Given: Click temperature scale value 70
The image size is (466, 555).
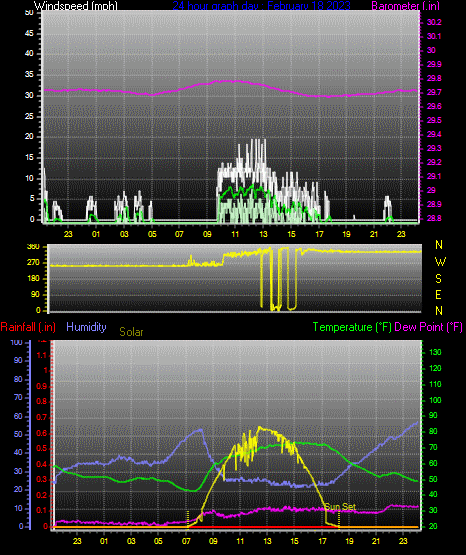Looking at the screenshot, I should (x=433, y=447).
